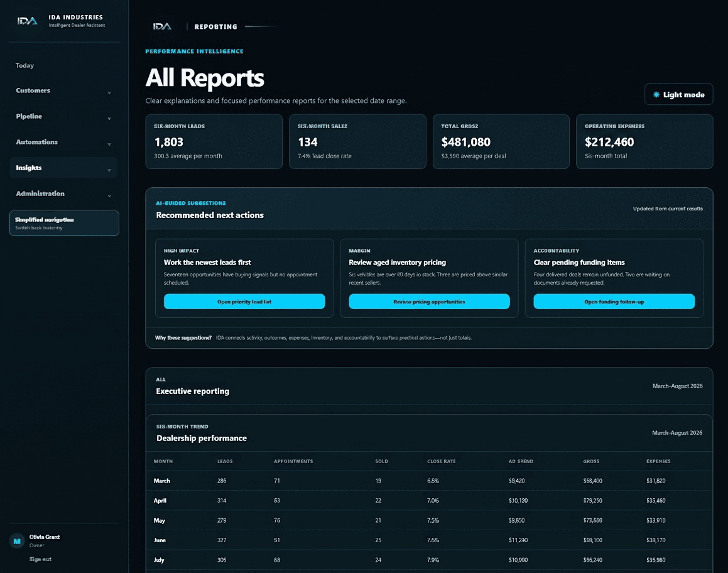Select the March row label
The width and height of the screenshot is (728, 573).
(x=161, y=481)
